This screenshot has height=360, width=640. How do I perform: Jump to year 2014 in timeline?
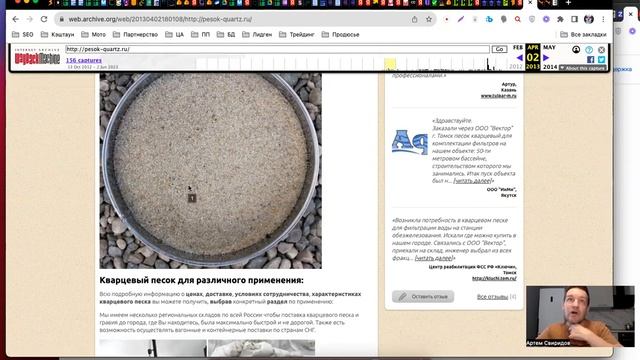tap(550, 67)
